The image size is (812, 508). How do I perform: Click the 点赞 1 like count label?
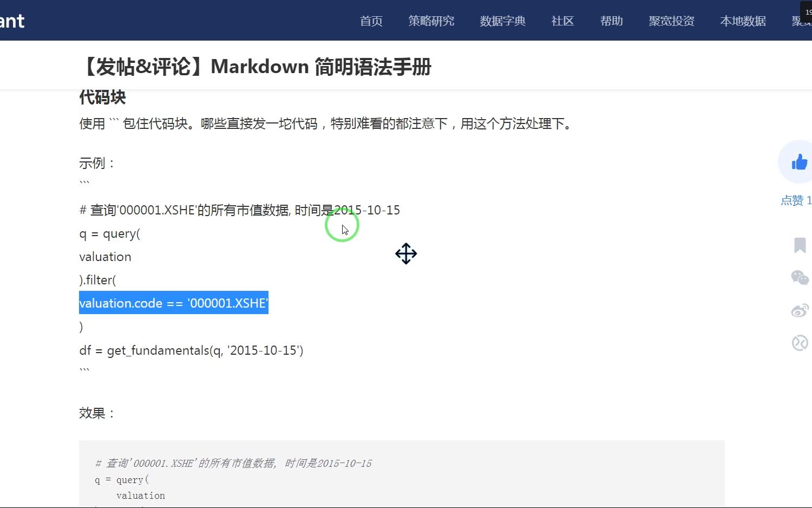pyautogui.click(x=796, y=200)
